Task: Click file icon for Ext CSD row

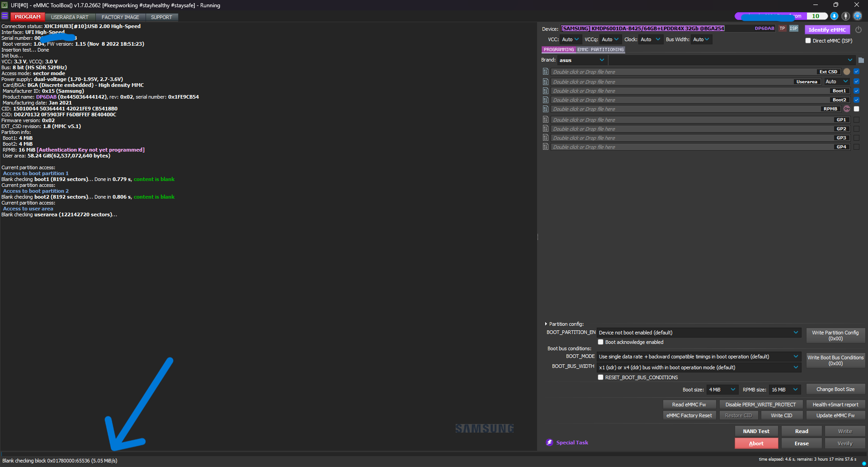Action: (546, 71)
